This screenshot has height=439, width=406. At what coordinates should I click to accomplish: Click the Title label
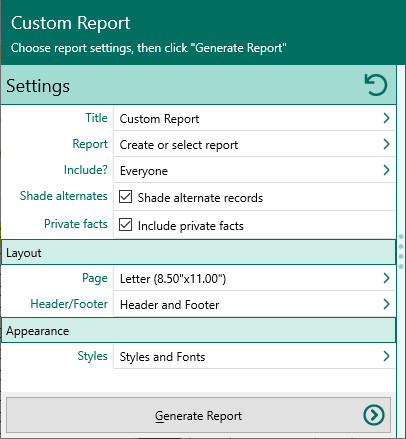(96, 118)
